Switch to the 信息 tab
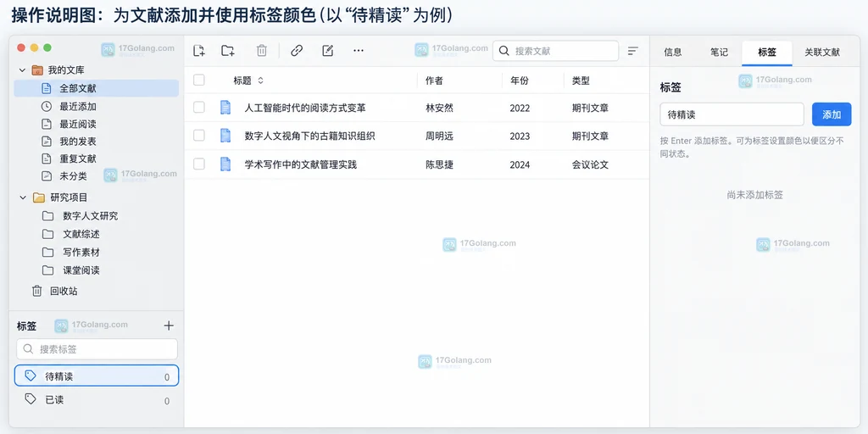Image resolution: width=868 pixels, height=434 pixels. pyautogui.click(x=672, y=53)
